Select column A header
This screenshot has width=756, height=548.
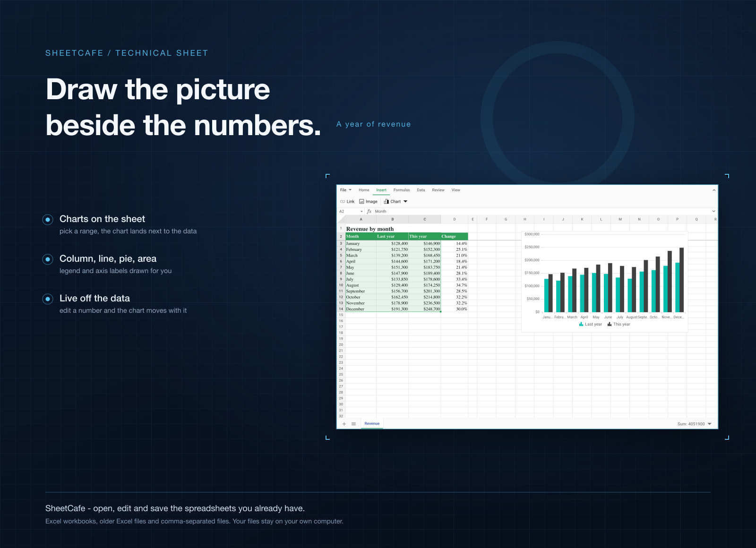[361, 219]
